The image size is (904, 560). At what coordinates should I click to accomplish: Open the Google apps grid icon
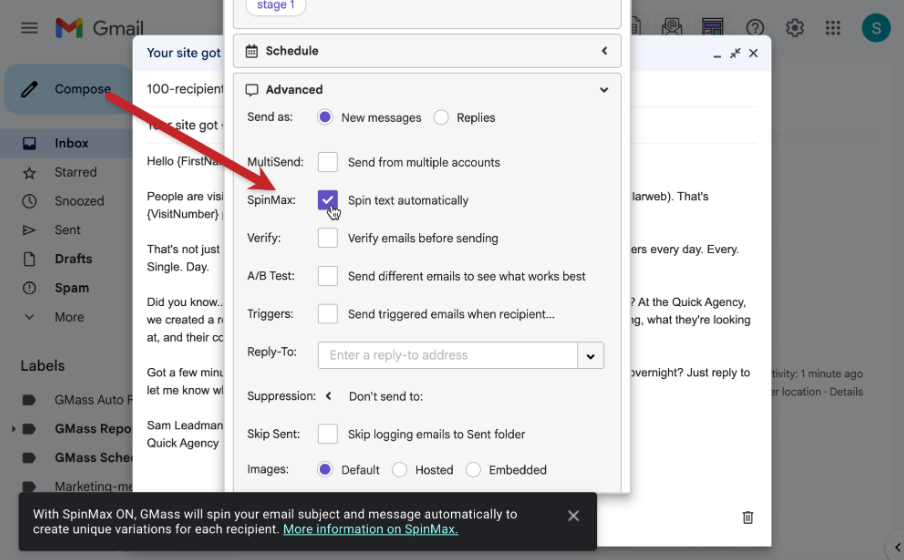(833, 28)
